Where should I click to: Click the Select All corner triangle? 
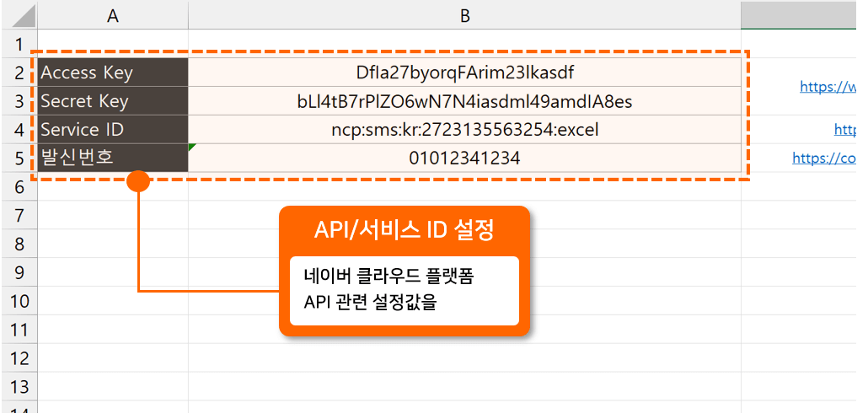click(x=24, y=17)
